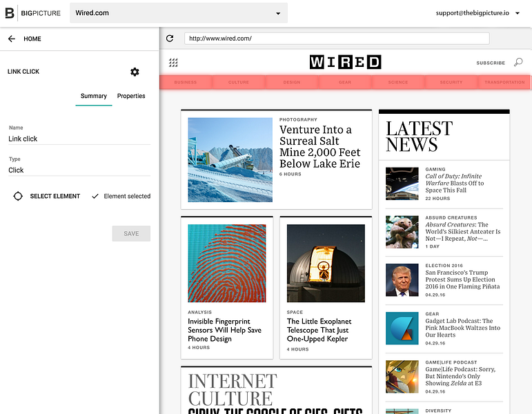
Task: Open the Transportation nav section
Action: [x=504, y=82]
